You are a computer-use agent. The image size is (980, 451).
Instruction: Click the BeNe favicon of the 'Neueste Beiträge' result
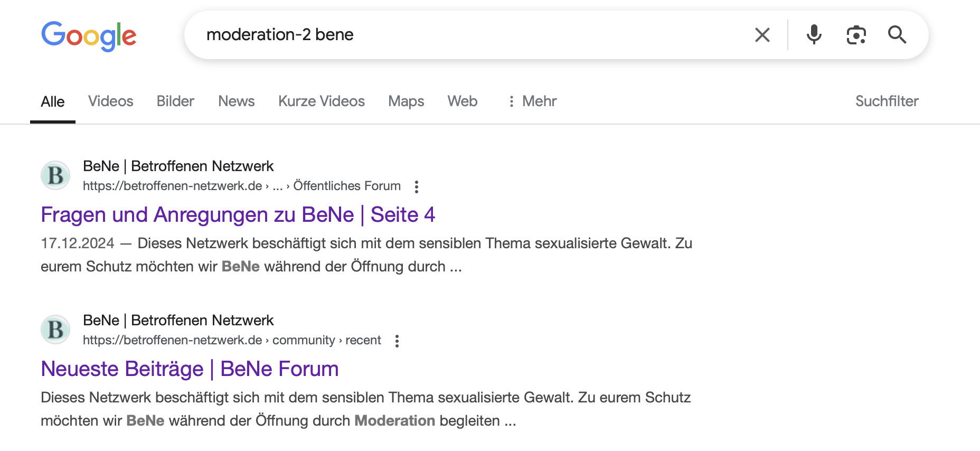point(55,330)
